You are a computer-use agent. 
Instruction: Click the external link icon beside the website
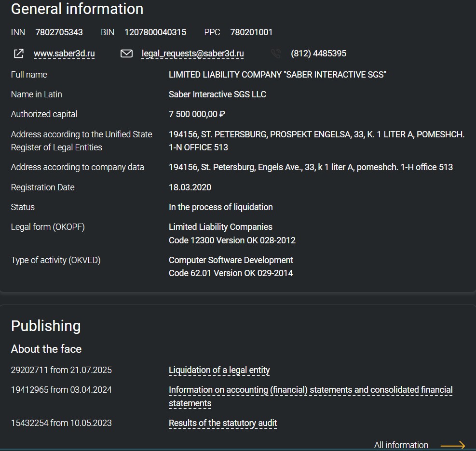point(18,53)
